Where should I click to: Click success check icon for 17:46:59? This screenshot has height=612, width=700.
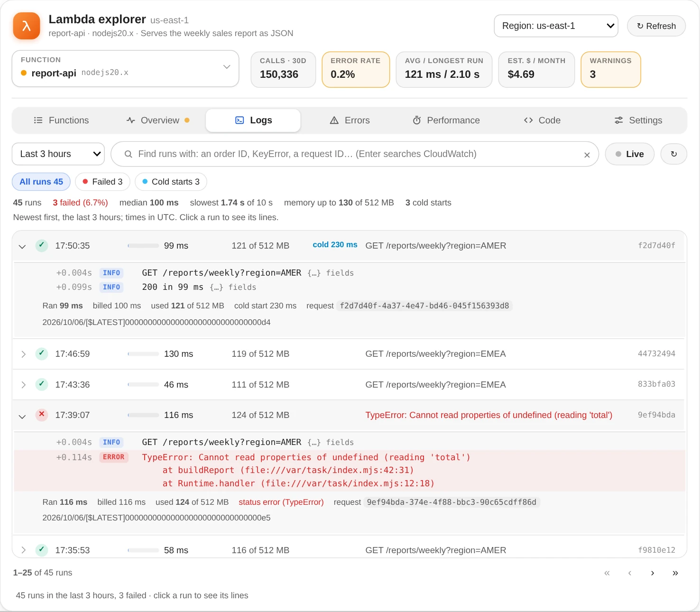[x=42, y=353]
